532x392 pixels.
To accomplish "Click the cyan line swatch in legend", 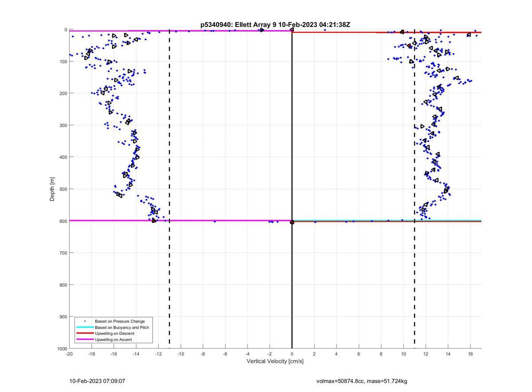I will [x=85, y=327].
